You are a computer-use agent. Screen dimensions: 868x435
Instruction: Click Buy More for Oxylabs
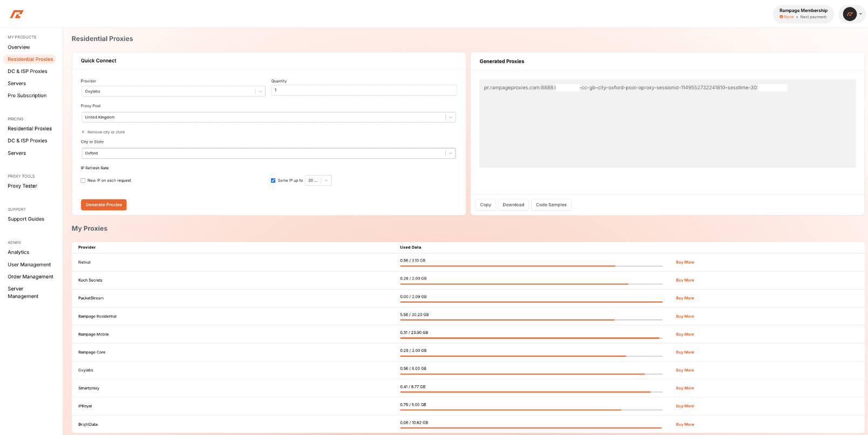[x=685, y=370]
